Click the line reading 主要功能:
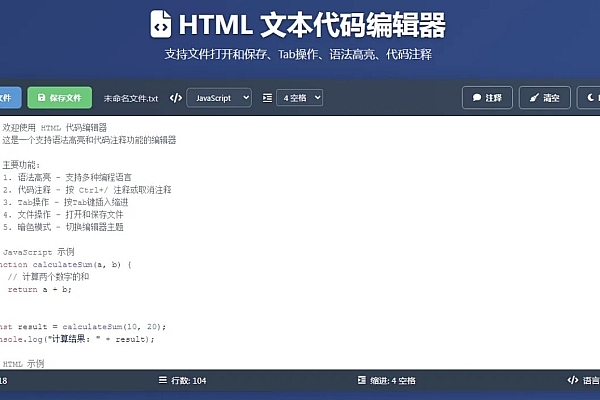The width and height of the screenshot is (600, 400). (21, 165)
